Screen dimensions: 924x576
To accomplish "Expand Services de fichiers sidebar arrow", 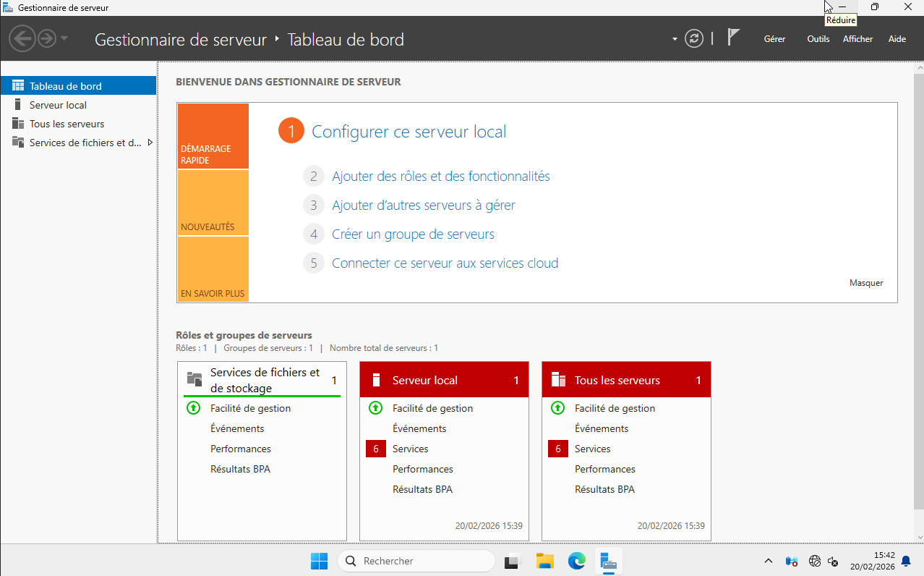I will pyautogui.click(x=150, y=143).
